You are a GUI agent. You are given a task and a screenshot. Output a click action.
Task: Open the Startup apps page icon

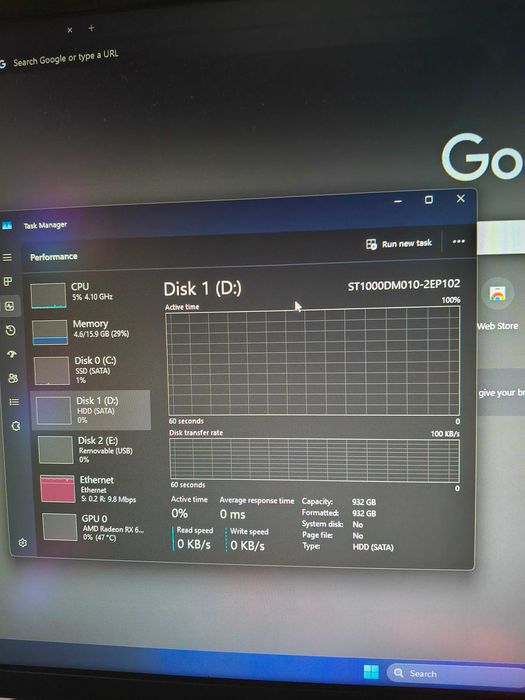coord(12,354)
